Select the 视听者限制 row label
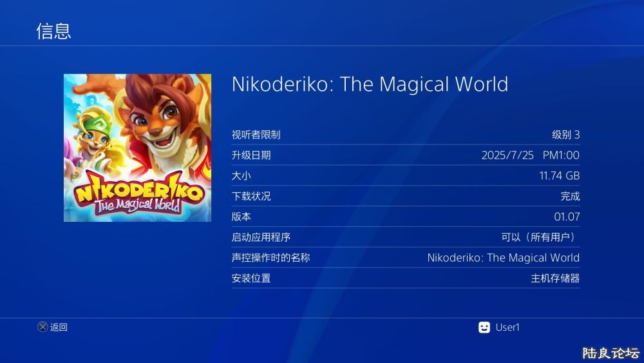The image size is (644, 363). click(256, 135)
